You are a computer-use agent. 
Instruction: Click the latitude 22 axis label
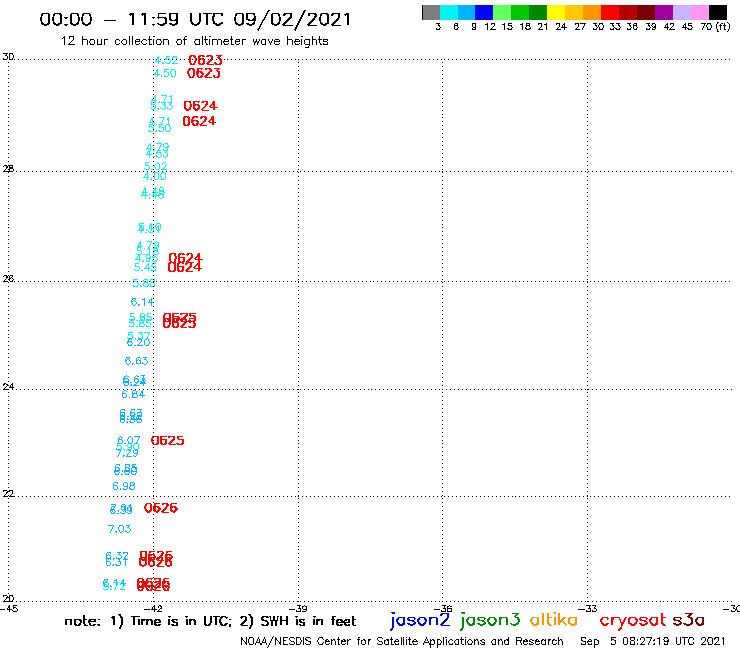8,494
